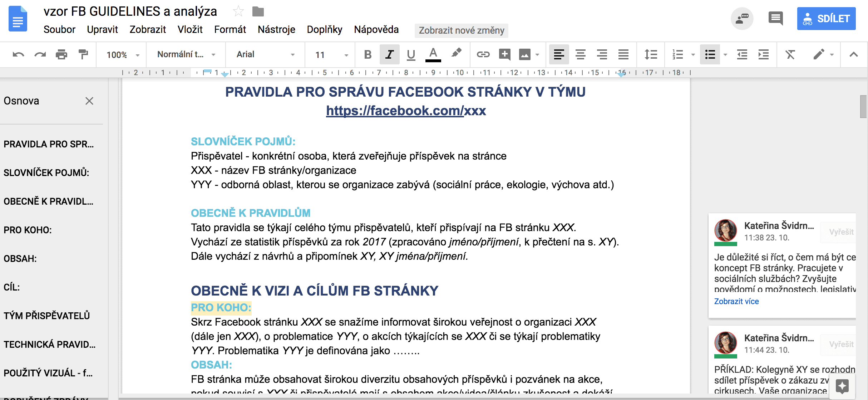This screenshot has width=868, height=400.
Task: Click the right indent marker on ruler
Action: point(622,74)
